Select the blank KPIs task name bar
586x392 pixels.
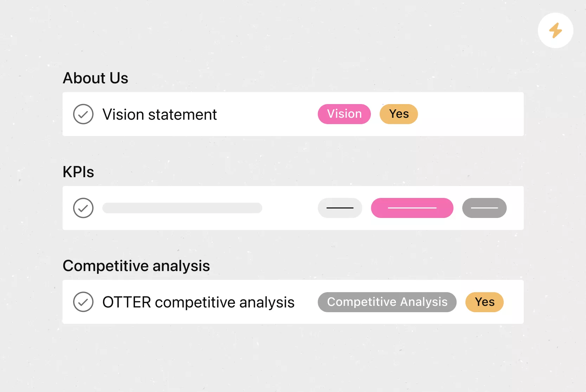click(x=182, y=208)
